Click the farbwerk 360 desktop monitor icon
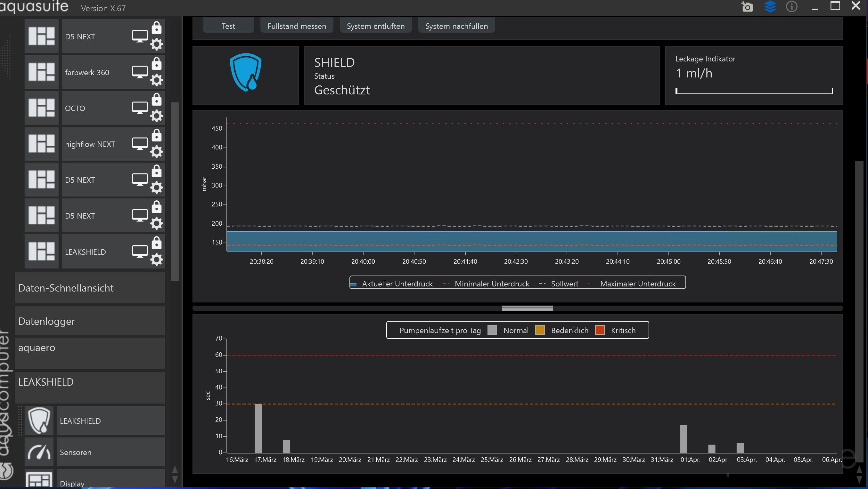The image size is (868, 489). tap(140, 72)
